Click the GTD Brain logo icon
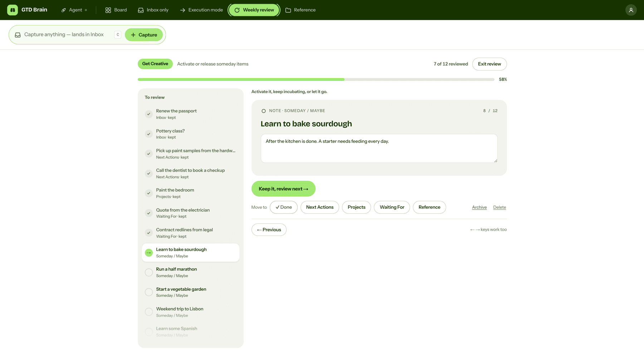 pos(13,10)
